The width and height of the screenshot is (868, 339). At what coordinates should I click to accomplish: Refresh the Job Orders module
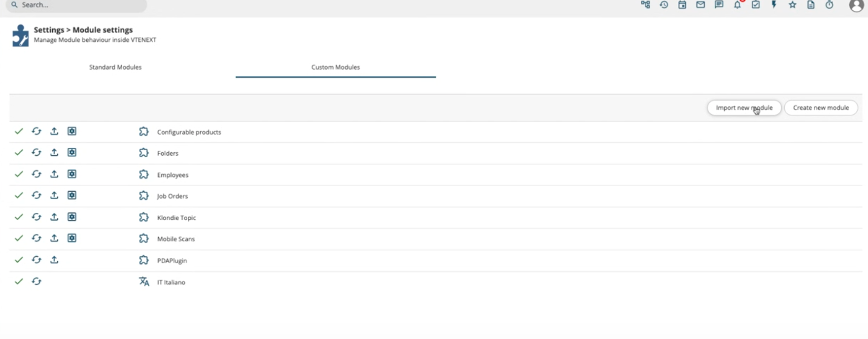(36, 195)
